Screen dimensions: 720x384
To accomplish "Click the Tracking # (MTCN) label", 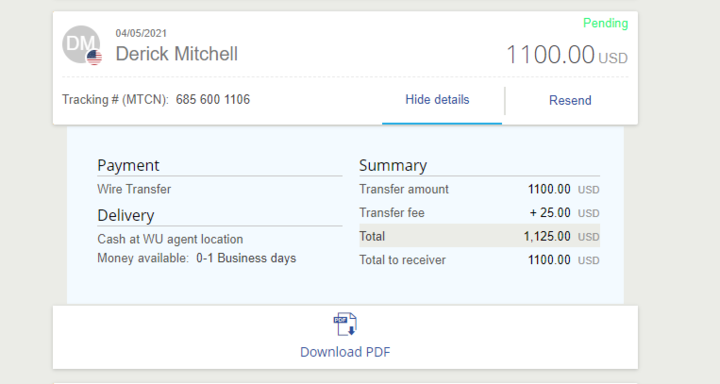I will coord(115,100).
